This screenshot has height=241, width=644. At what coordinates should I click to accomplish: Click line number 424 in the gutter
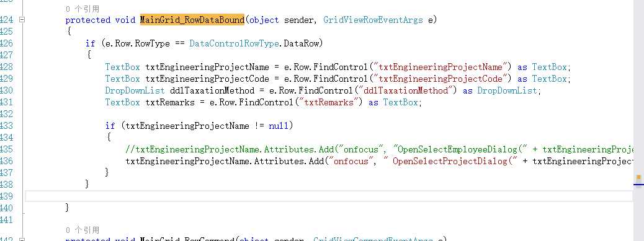point(6,20)
